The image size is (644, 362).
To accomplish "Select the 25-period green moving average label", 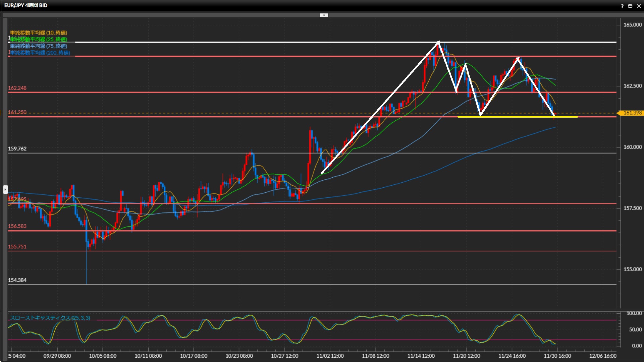I will 38,39.
